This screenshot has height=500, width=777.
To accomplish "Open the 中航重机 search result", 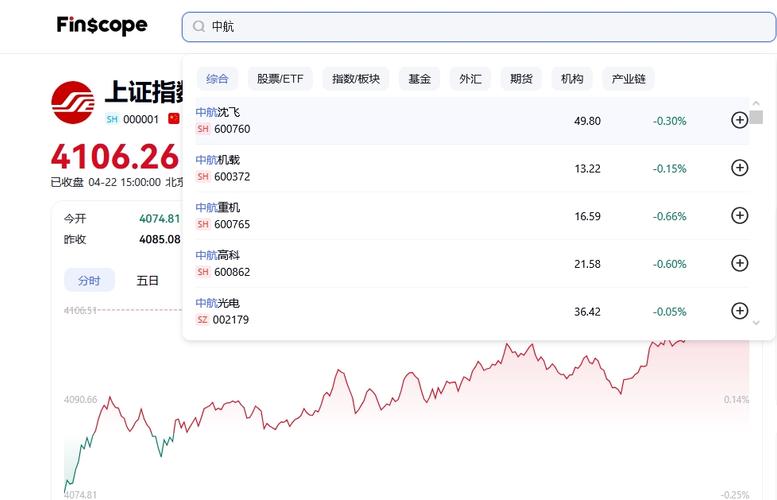I will tap(472, 216).
